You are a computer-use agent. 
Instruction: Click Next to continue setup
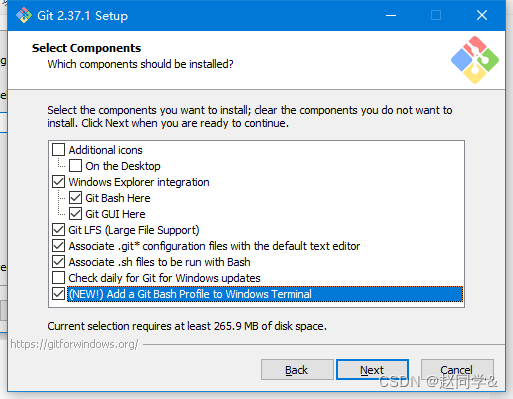(372, 370)
